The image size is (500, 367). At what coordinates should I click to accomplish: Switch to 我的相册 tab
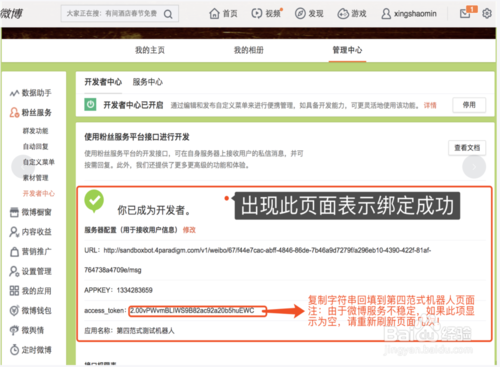coord(249,50)
